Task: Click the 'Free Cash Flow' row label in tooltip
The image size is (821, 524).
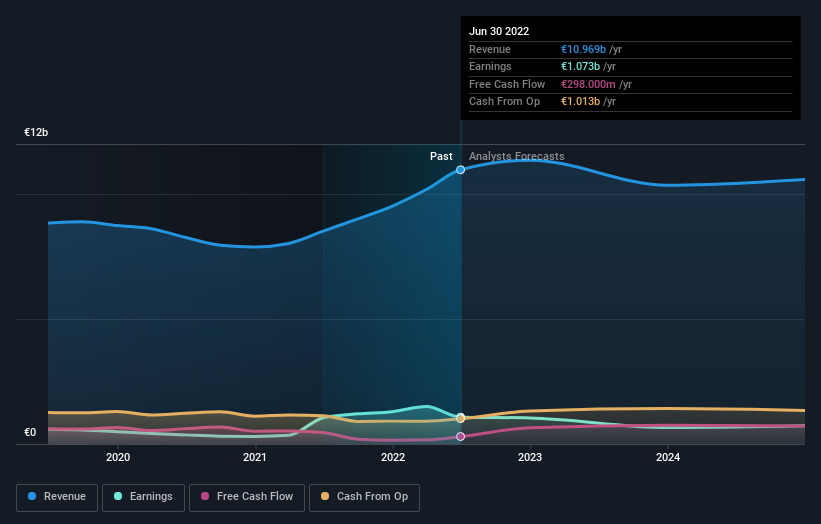Action: 507,84
